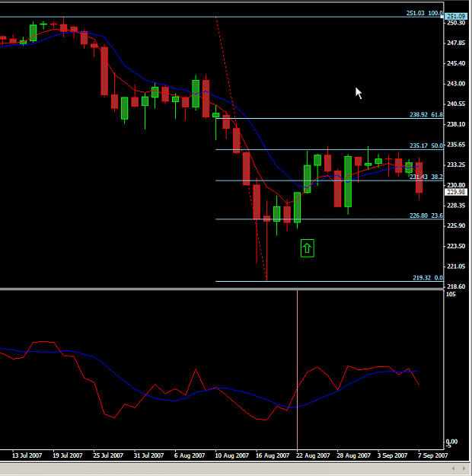Click the current price tag 229.98
Screen dimensions: 472x476
[455, 192]
